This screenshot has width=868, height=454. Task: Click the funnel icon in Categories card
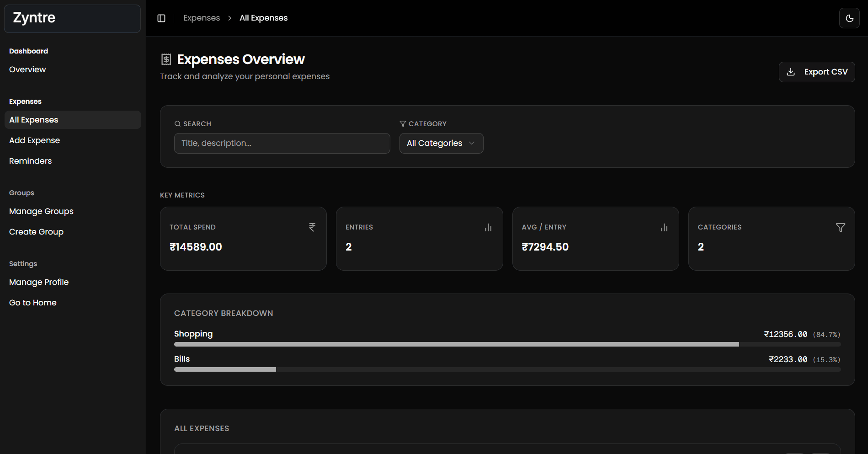point(840,227)
